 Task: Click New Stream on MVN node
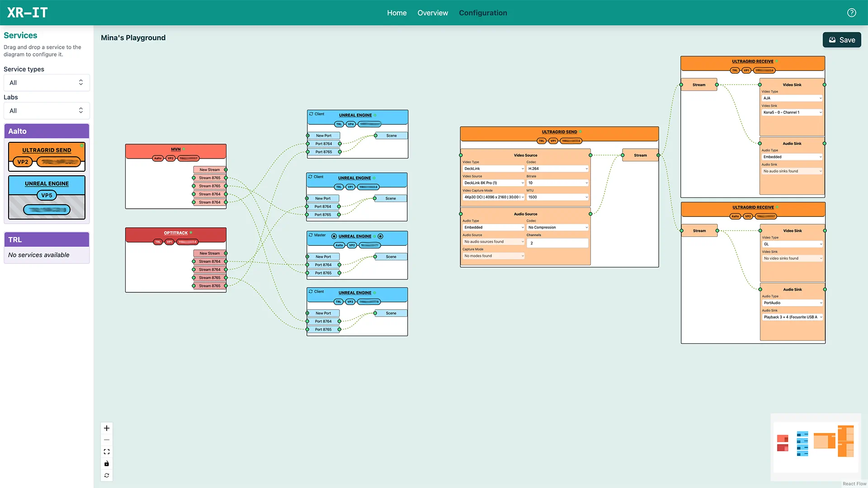click(210, 170)
